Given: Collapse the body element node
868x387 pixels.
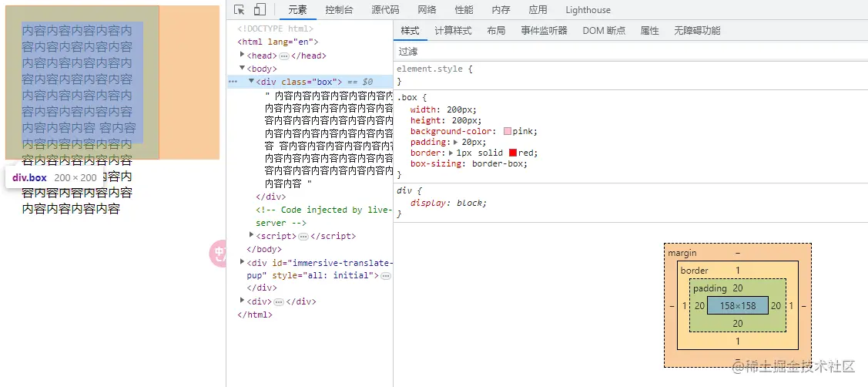Looking at the screenshot, I should pyautogui.click(x=243, y=68).
